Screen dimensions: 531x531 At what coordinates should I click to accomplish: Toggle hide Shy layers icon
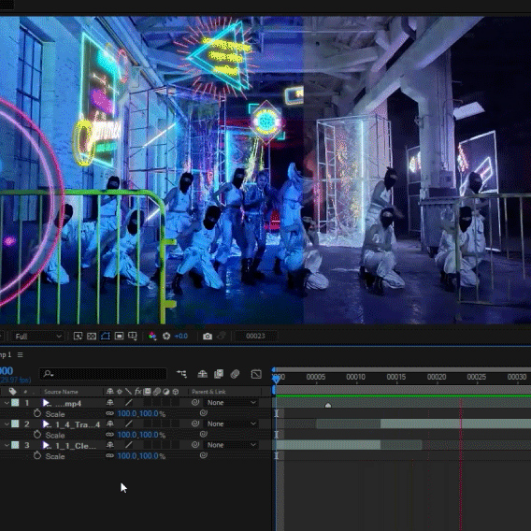pos(202,374)
